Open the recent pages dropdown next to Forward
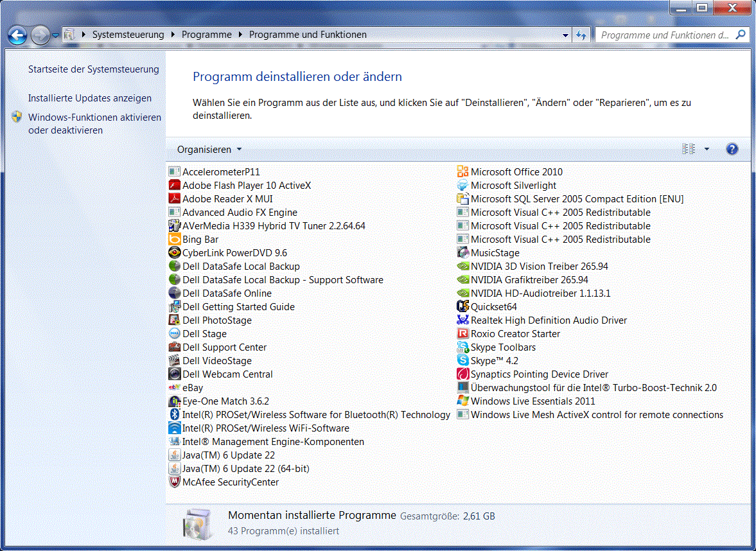The width and height of the screenshot is (756, 551). pyautogui.click(x=55, y=35)
